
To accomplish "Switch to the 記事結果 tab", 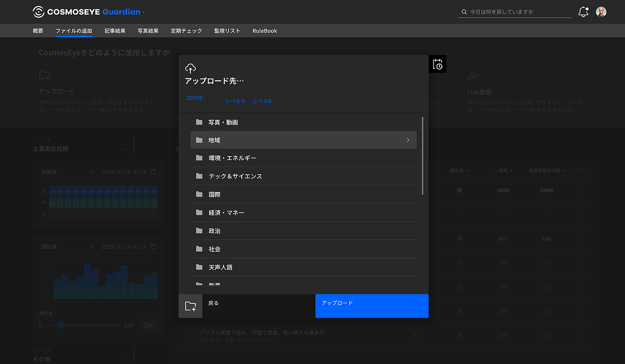I will (115, 30).
